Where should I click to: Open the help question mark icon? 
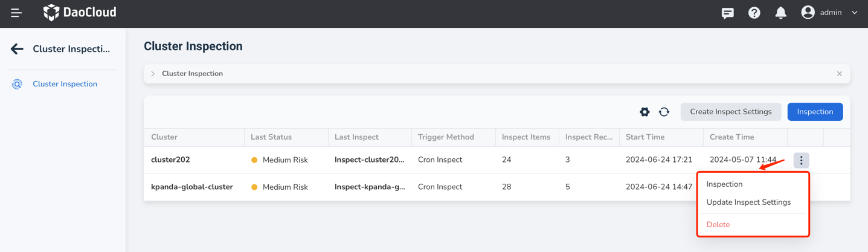[754, 13]
